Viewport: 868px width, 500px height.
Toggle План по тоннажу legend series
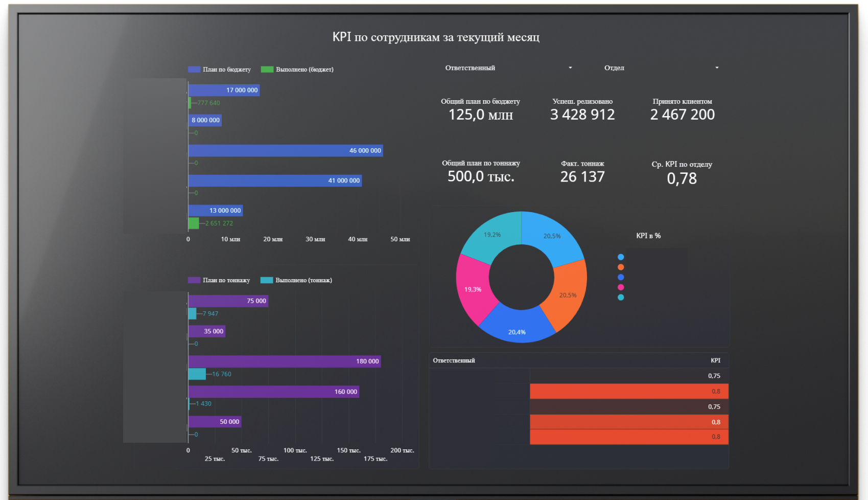(x=219, y=280)
